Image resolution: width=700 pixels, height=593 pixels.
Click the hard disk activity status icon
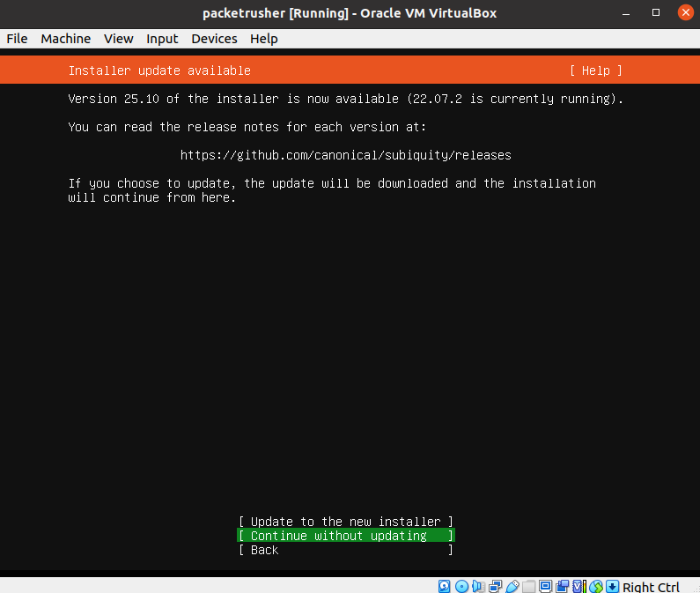coord(444,586)
